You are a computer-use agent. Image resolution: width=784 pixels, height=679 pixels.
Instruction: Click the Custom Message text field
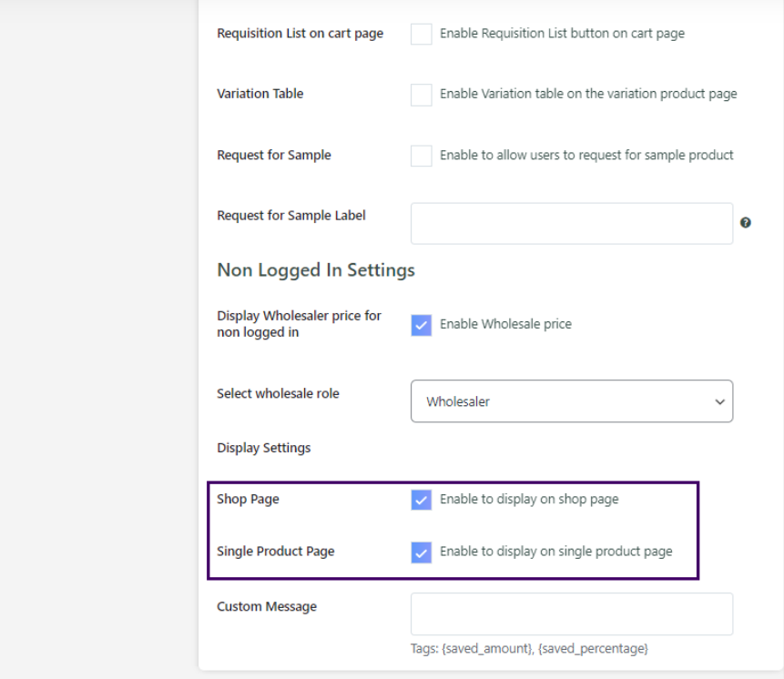pos(572,614)
